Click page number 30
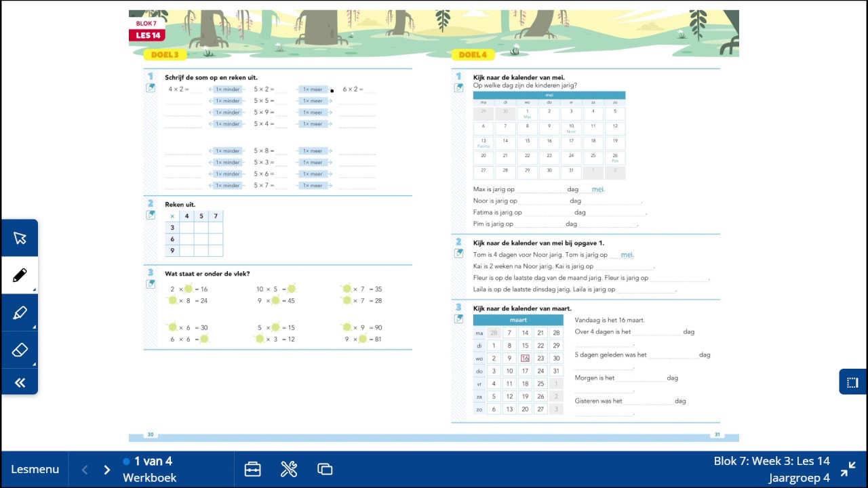Image resolution: width=868 pixels, height=488 pixels. click(151, 435)
